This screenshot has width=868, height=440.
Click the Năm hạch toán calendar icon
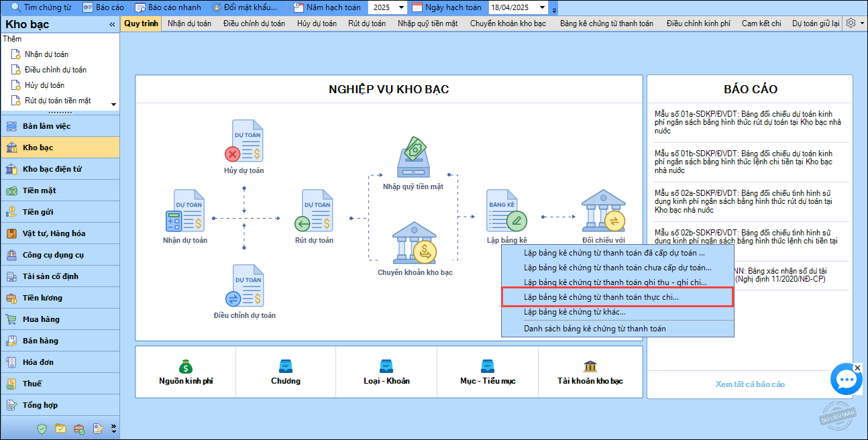point(299,7)
